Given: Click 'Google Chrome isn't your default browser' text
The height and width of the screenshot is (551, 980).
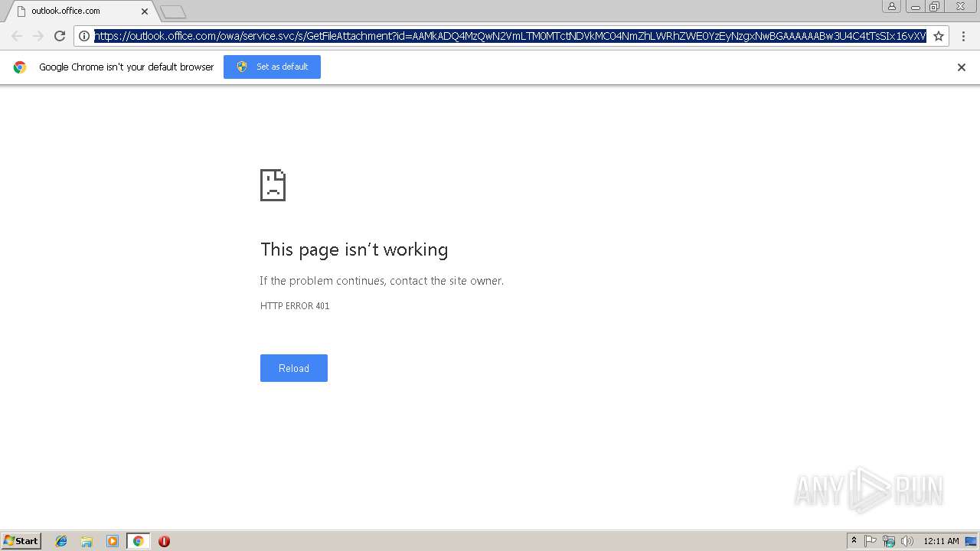Looking at the screenshot, I should pyautogui.click(x=126, y=67).
